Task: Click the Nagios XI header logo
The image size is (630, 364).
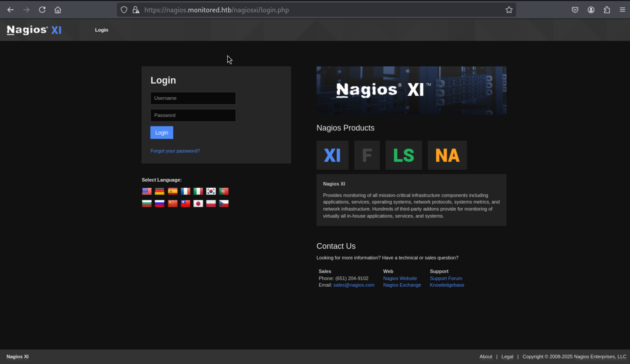Action: coord(34,30)
